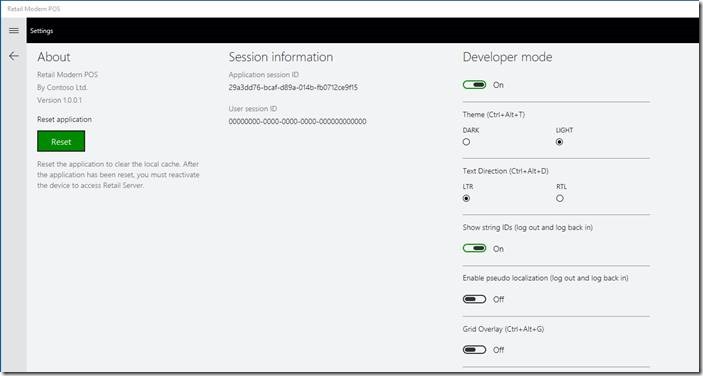Enable pseudo localization toggle

(474, 299)
